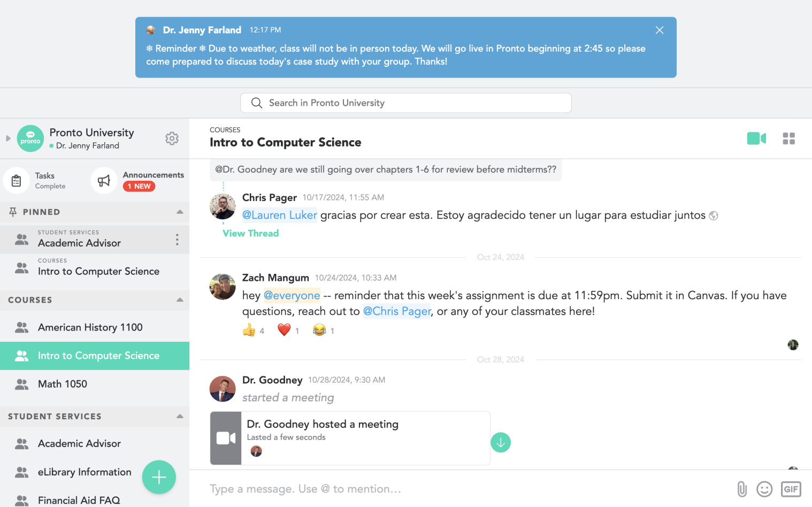The height and width of the screenshot is (507, 812).
Task: Jump to latest messages with down arrow
Action: [501, 442]
